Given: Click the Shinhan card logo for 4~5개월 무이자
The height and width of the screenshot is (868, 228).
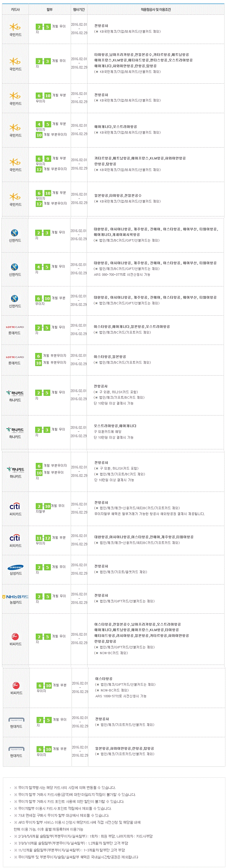Looking at the screenshot, I should [x=14, y=267].
